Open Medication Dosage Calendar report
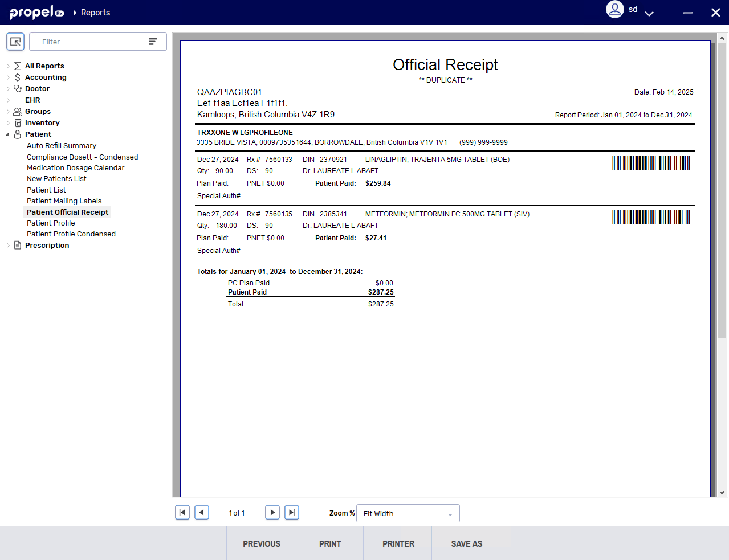 click(75, 168)
